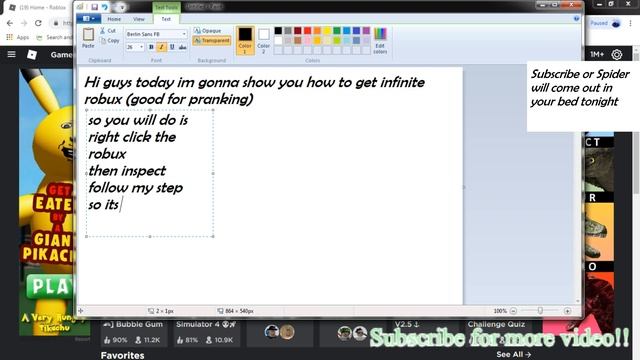Expand the Customize Quick Access Toolbar arrow
Viewport: 640px width, 360px height.
(x=122, y=7)
